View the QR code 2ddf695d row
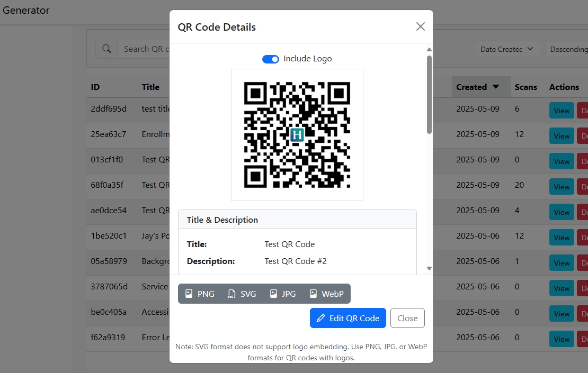Screen dimensions: 588x373 [562, 111]
